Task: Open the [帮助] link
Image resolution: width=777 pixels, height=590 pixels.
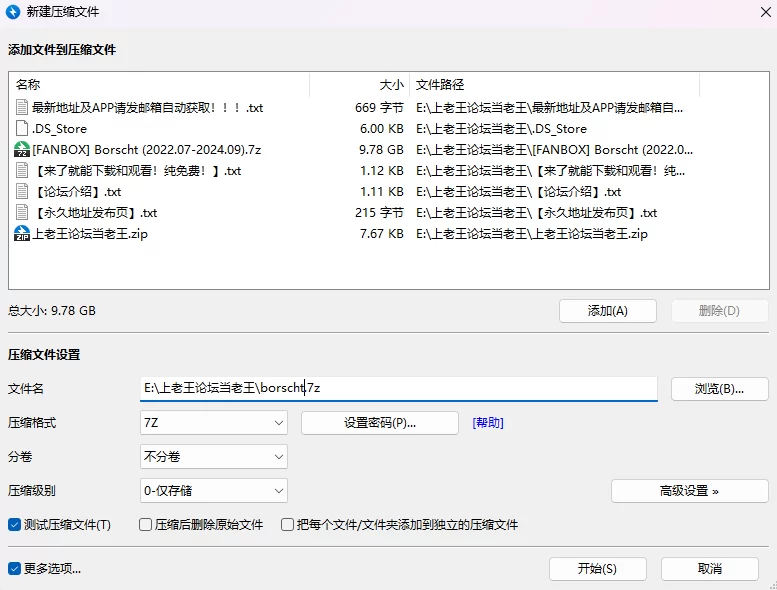Action: coord(488,423)
